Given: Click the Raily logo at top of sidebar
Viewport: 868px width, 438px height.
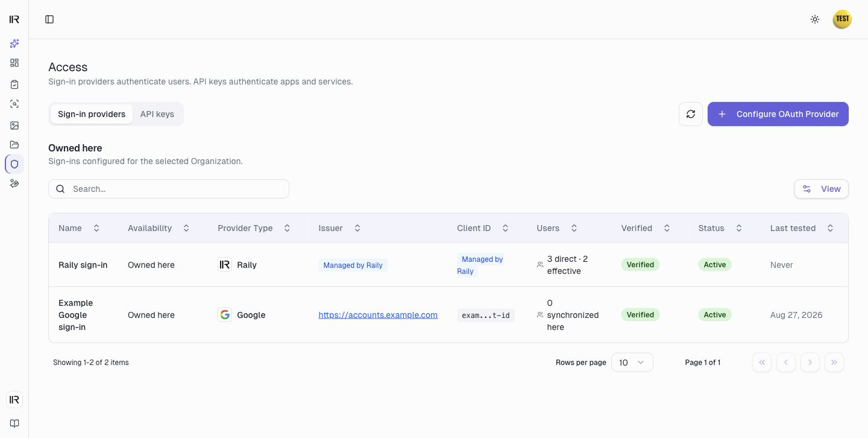Looking at the screenshot, I should pos(14,19).
